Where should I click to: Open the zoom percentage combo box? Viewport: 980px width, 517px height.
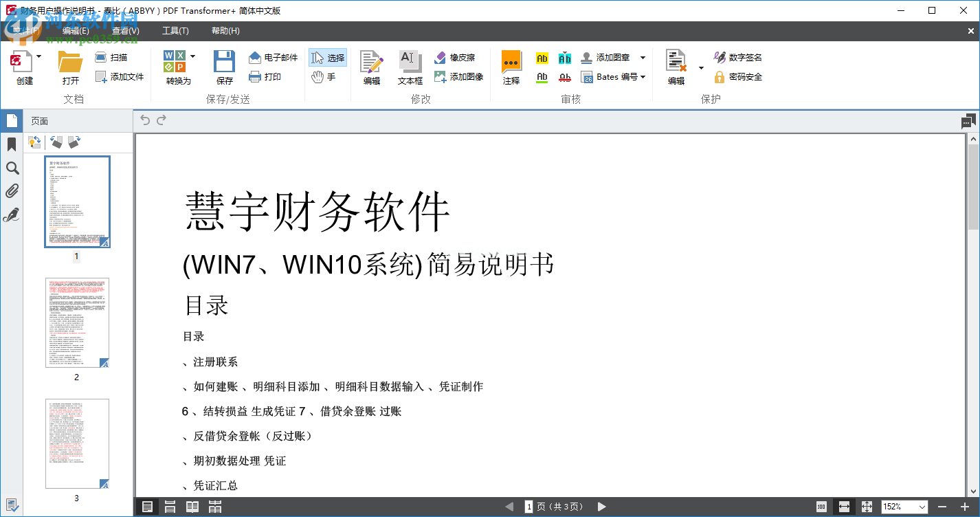click(x=904, y=506)
